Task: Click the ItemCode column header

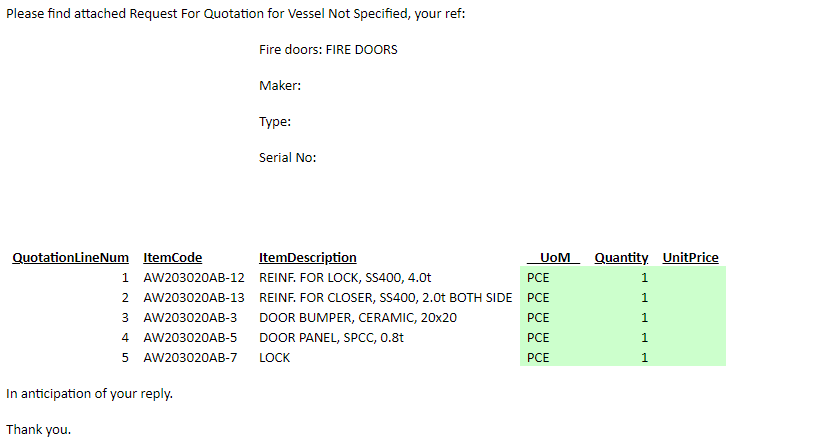Action: [x=172, y=258]
